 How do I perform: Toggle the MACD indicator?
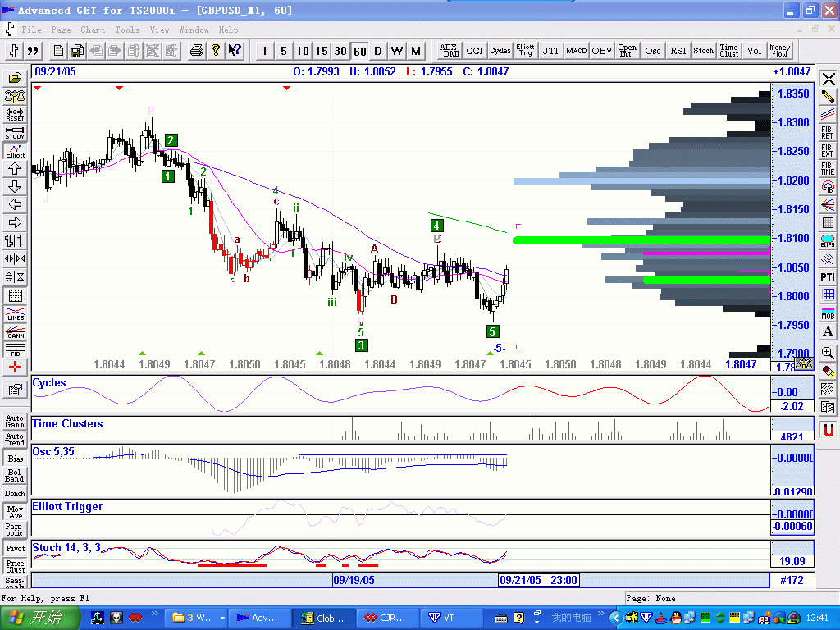577,51
